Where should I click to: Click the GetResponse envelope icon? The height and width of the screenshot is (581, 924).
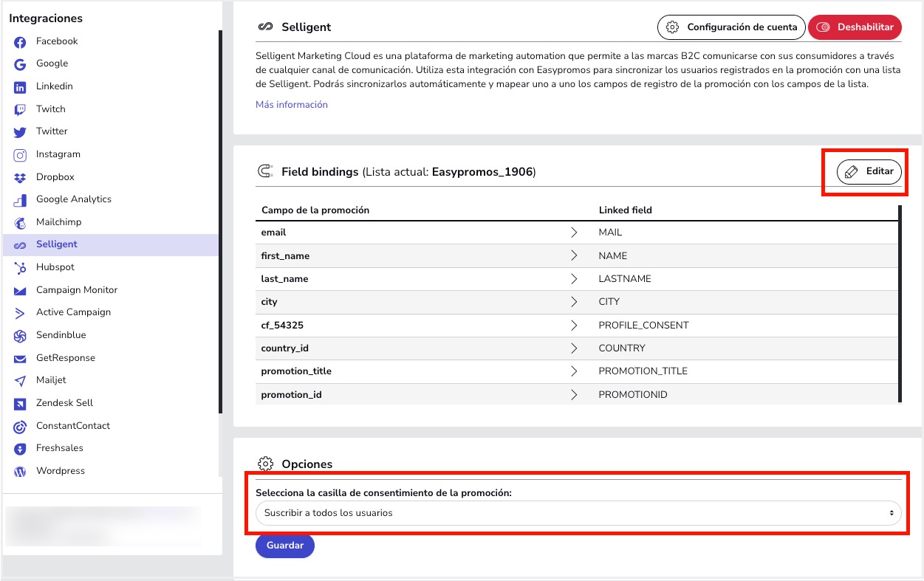21,359
